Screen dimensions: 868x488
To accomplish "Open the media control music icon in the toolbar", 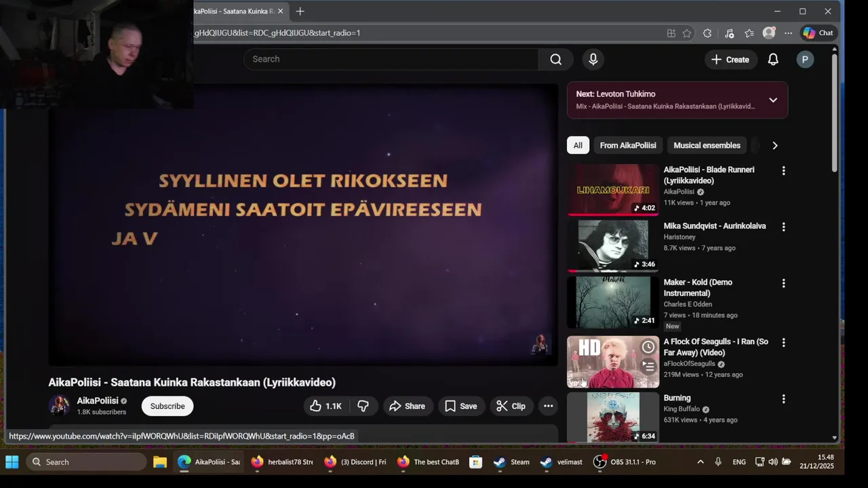I will 729,33.
